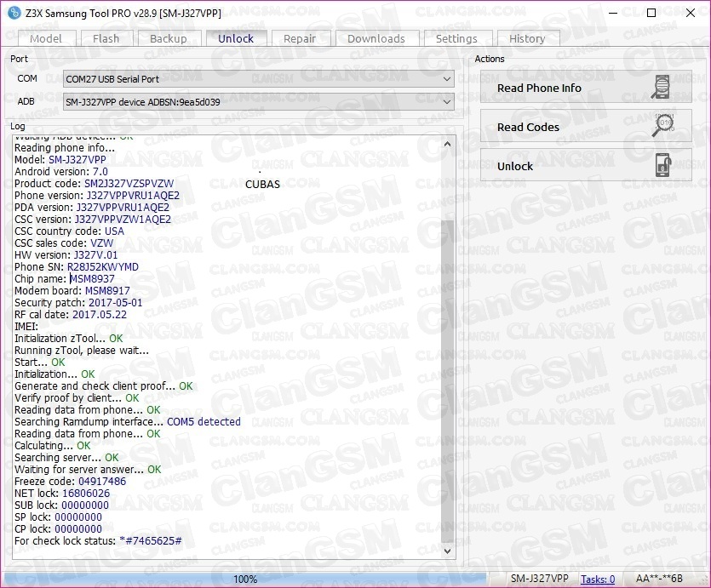Click the Read Phone Info phone icon
The width and height of the screenshot is (711, 588).
662,87
